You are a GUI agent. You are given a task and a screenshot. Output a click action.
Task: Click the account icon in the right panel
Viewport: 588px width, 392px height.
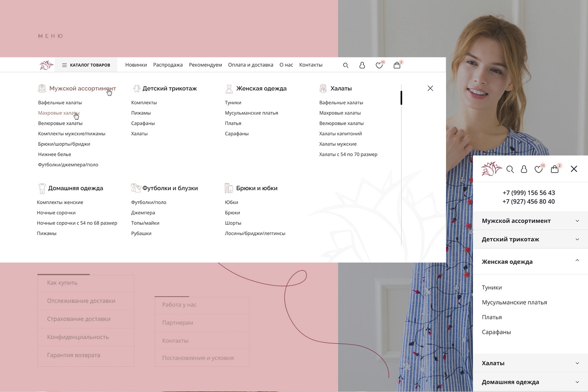point(524,169)
